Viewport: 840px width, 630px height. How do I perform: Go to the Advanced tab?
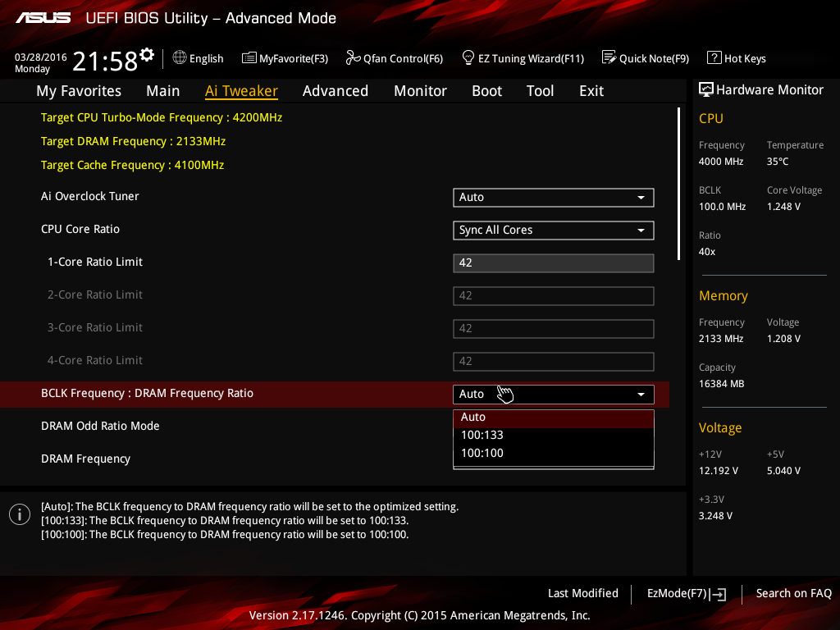click(x=336, y=91)
